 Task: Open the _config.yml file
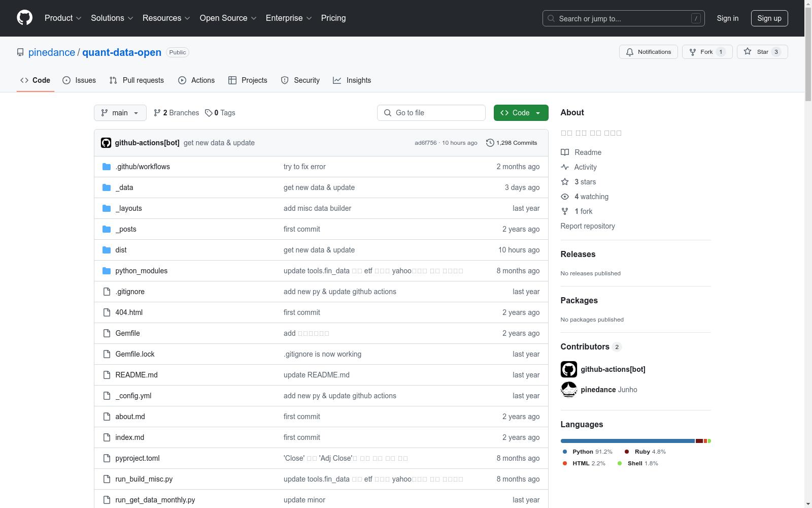[x=133, y=396]
